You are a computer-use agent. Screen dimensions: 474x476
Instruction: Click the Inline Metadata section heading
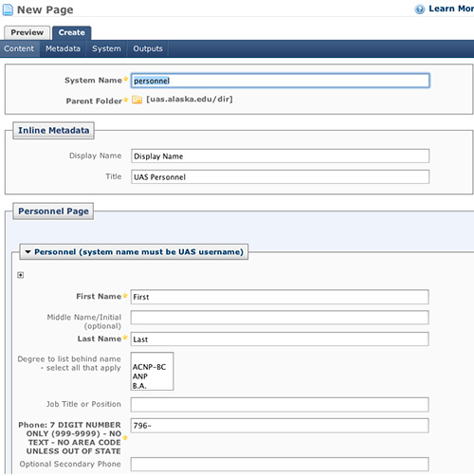(53, 130)
